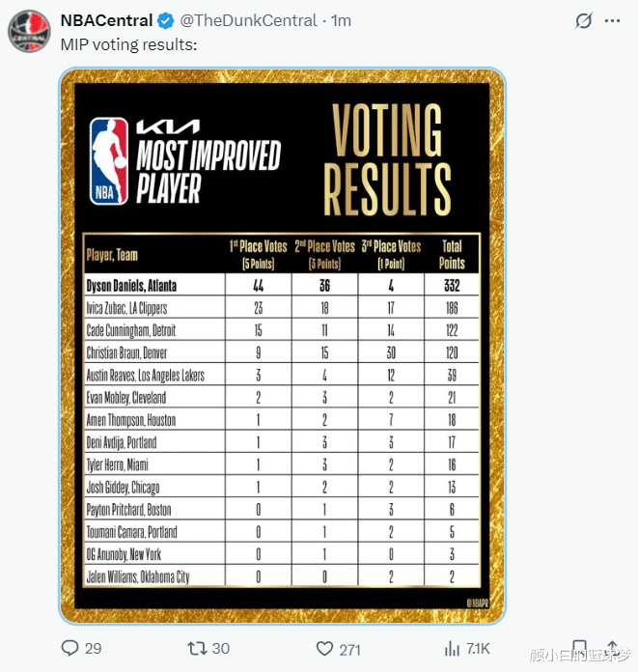This screenshot has width=638, height=672.
Task: Click the reply speech bubble icon
Action: click(69, 648)
